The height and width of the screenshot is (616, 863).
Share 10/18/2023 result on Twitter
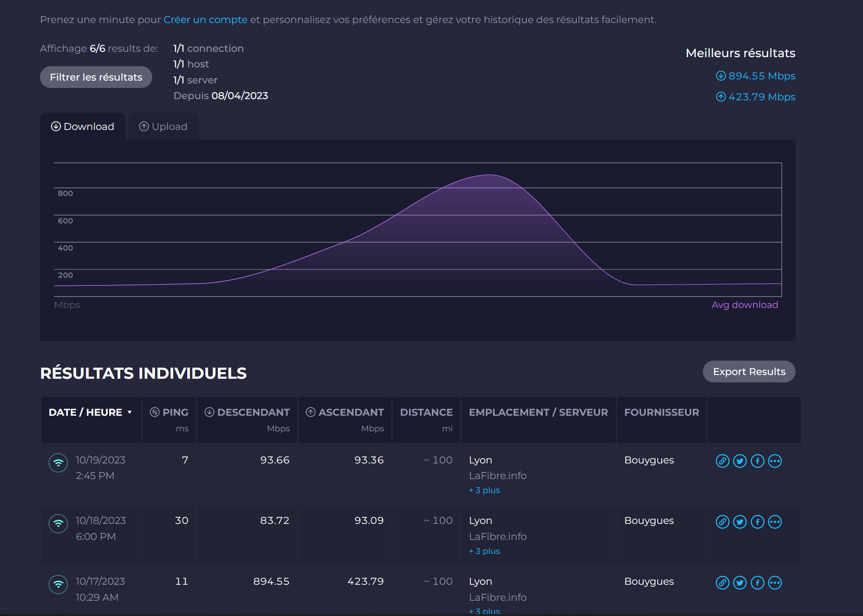click(740, 522)
